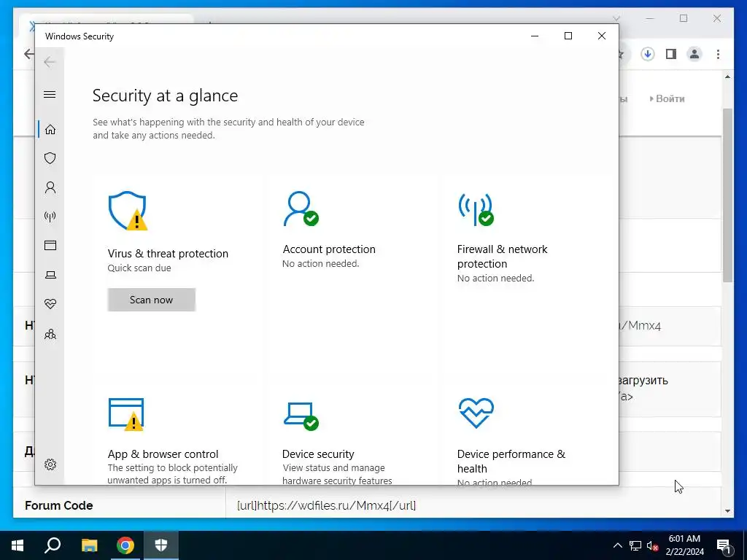Screen dimensions: 747x560
Task: Open Account protection person sidebar icon
Action: [50, 187]
